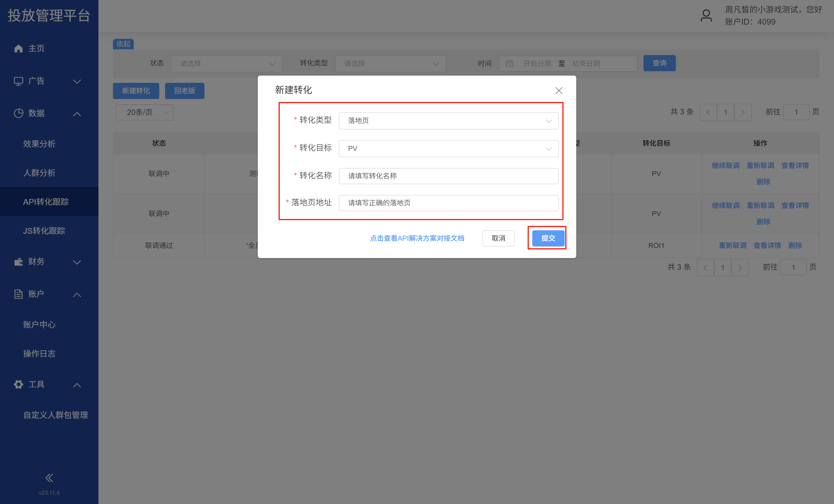This screenshot has height=504, width=834.
Task: Click the user avatar icon at top right
Action: pyautogui.click(x=706, y=16)
